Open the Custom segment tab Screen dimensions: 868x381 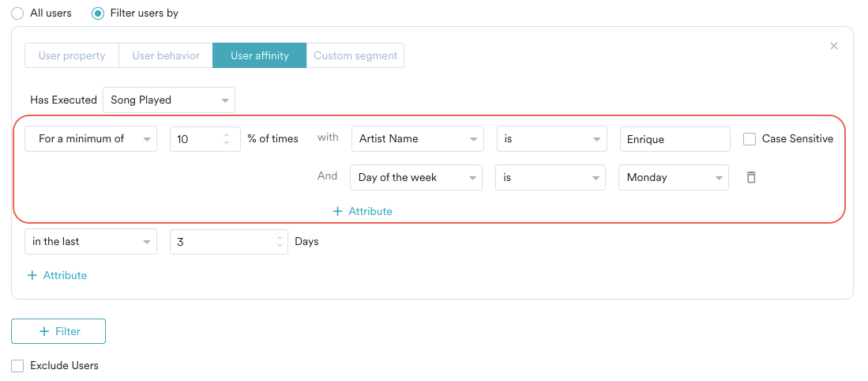coord(355,55)
